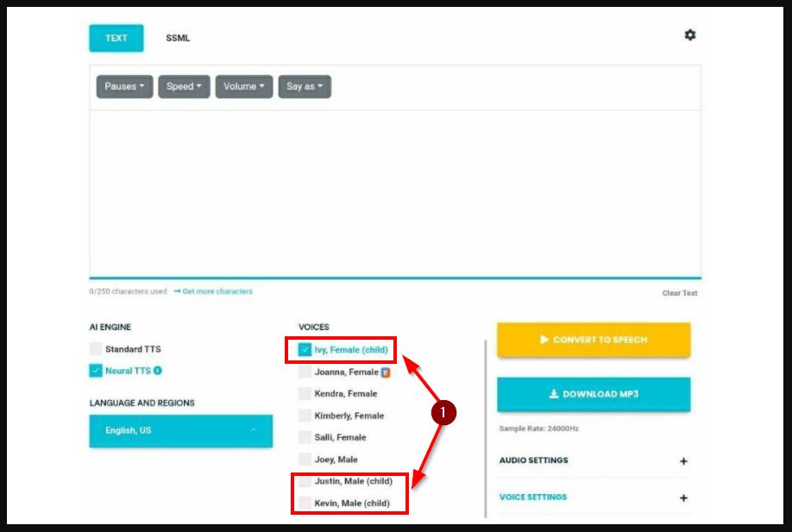Switch to the SSML tab
Viewport: 792px width, 532px height.
coord(178,38)
